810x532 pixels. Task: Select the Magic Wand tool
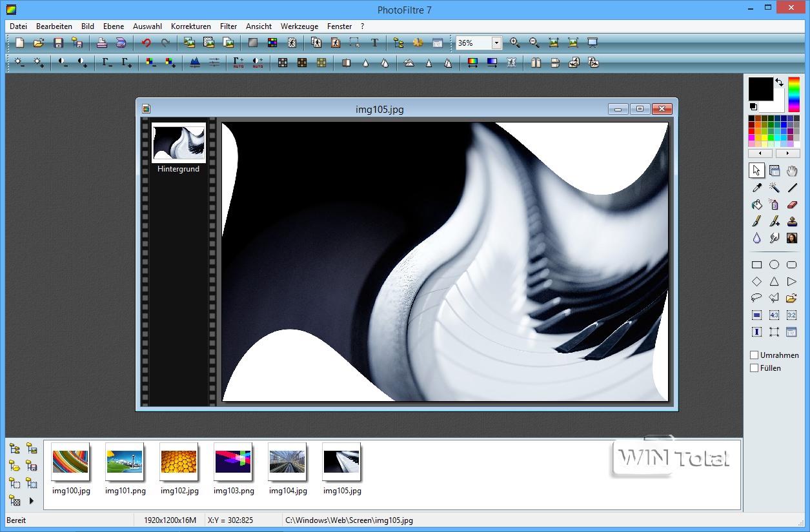click(775, 188)
